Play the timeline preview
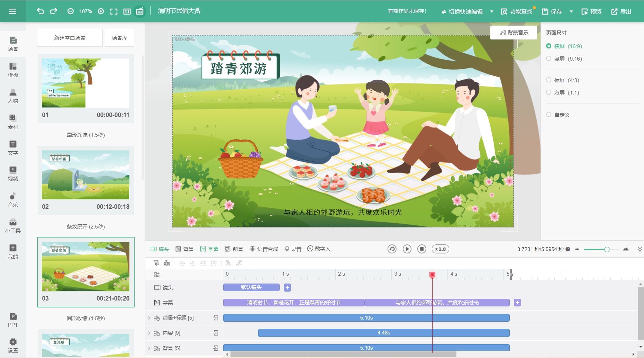 (x=407, y=249)
